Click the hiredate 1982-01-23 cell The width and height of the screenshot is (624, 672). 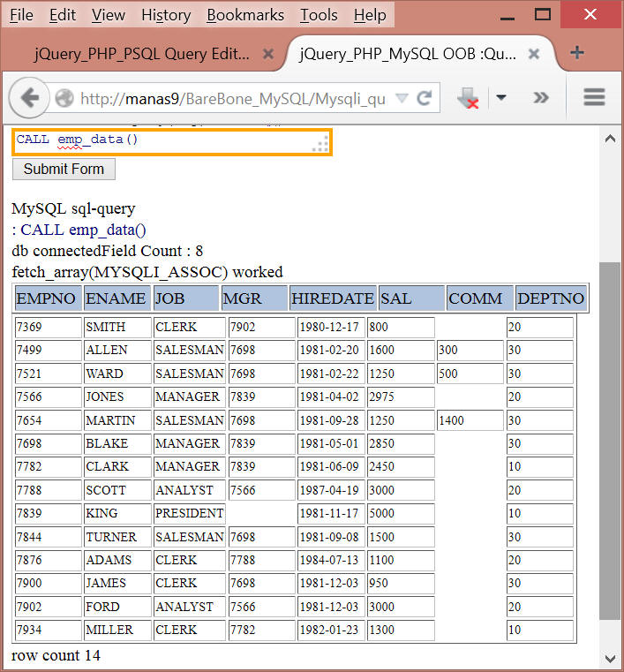331,630
